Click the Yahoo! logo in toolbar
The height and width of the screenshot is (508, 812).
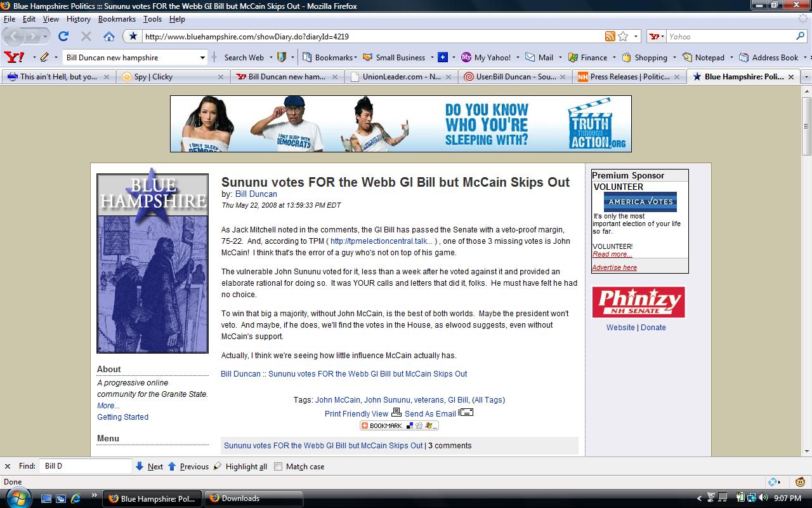pyautogui.click(x=14, y=57)
